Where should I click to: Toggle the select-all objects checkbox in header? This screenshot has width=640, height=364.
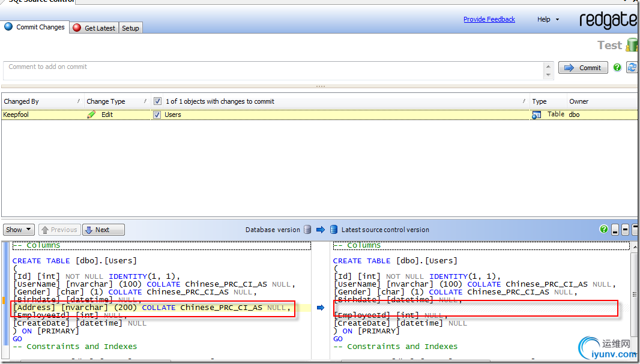157,101
